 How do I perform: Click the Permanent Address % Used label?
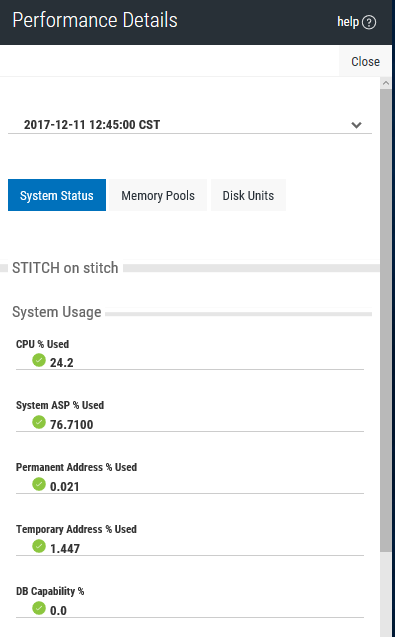coord(76,467)
